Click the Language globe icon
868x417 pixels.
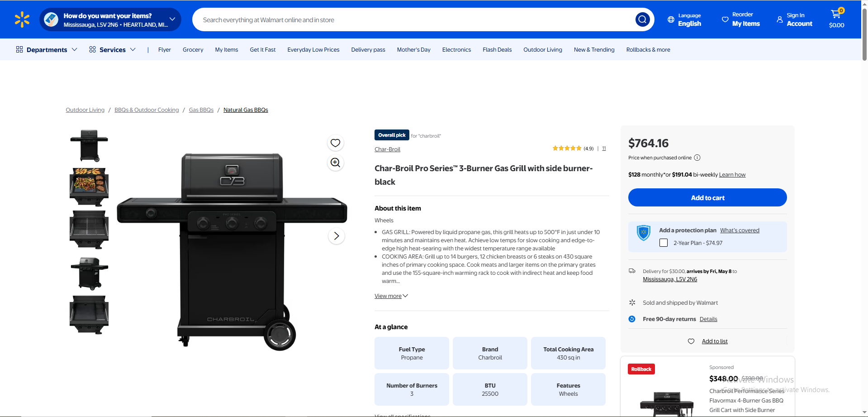[671, 19]
